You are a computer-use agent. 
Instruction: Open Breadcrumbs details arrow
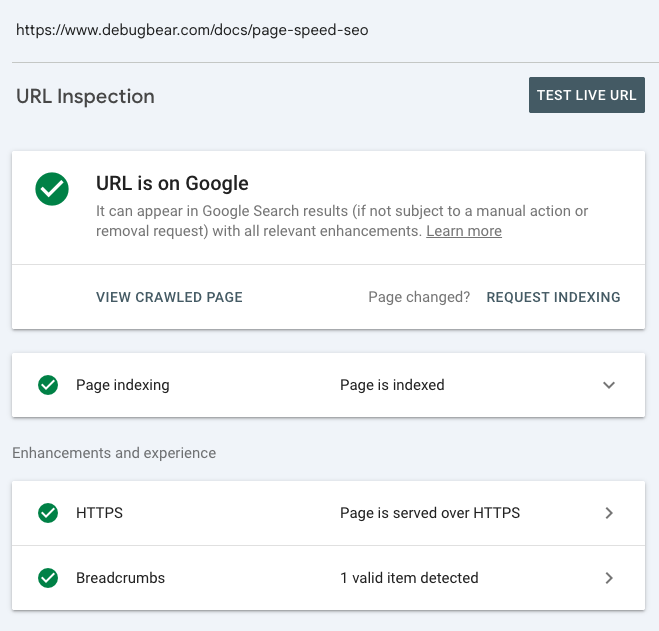[609, 578]
